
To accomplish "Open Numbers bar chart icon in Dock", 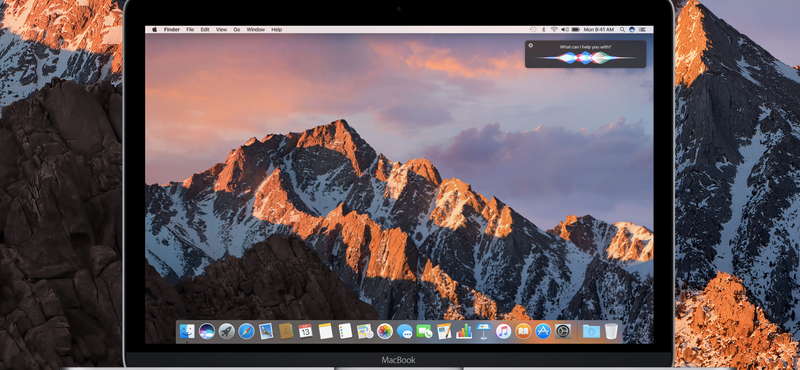I will 464,331.
